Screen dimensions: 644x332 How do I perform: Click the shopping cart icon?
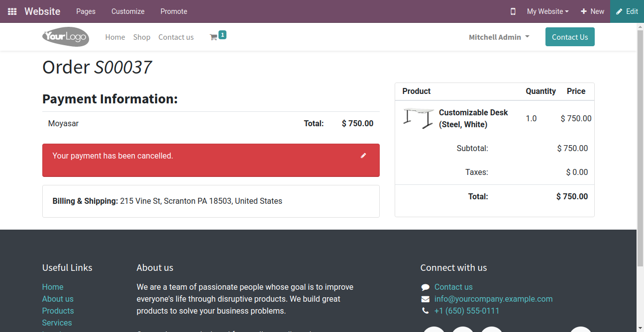(x=214, y=37)
